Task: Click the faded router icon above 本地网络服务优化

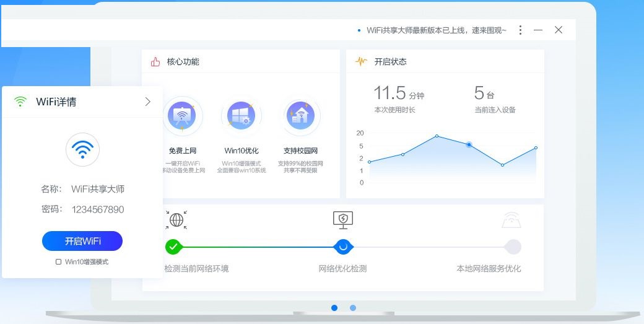Action: point(511,220)
